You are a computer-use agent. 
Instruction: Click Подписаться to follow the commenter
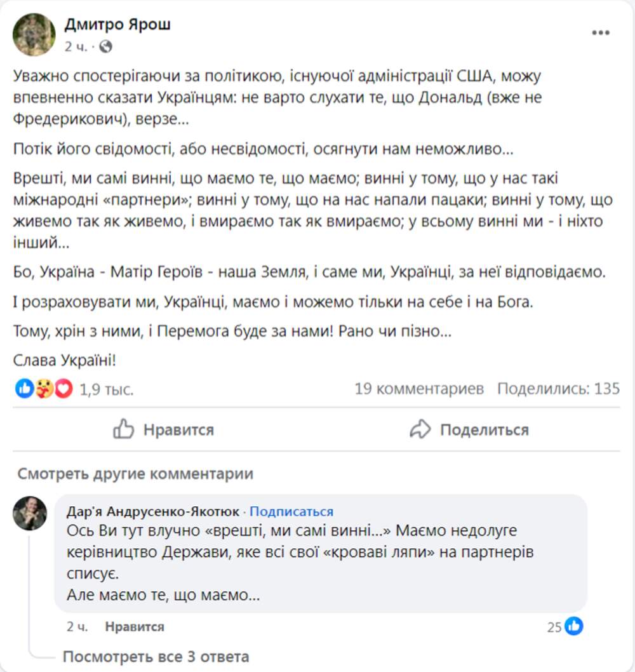[291, 511]
